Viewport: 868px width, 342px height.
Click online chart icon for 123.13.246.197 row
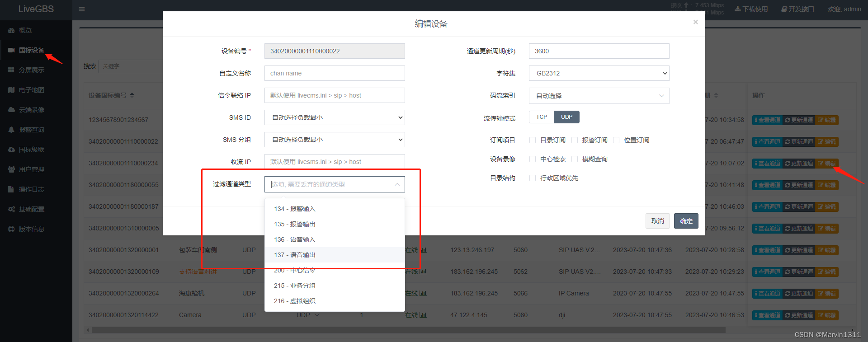[x=423, y=250]
